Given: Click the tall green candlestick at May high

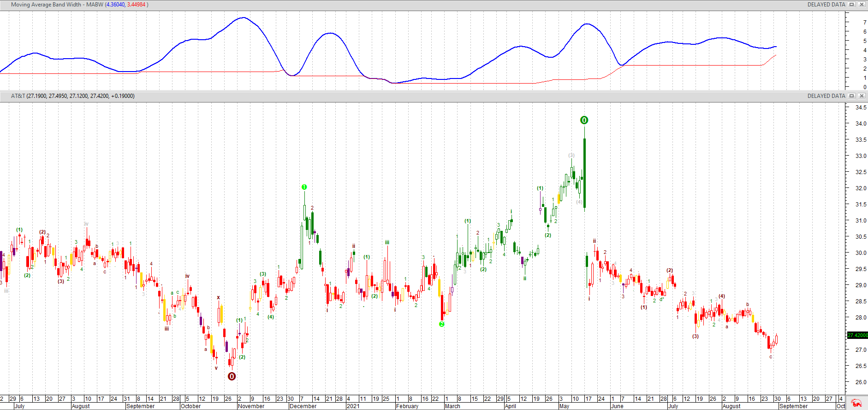Looking at the screenshot, I should click(x=584, y=173).
